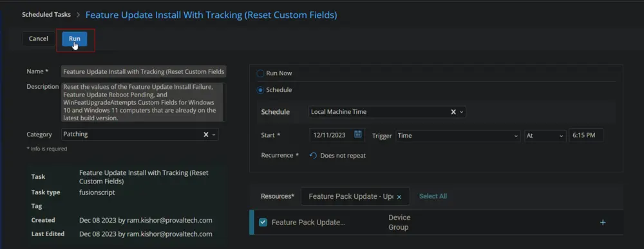Click the plus icon on Device Group row

coord(603,223)
